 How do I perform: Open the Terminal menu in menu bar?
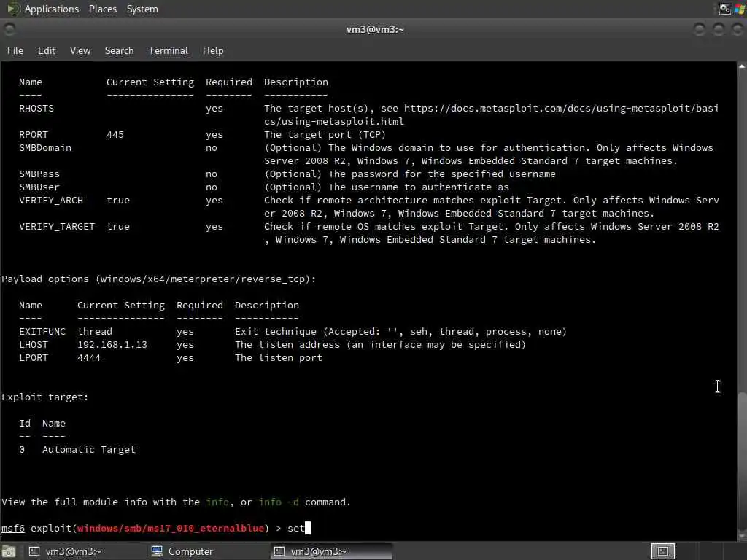(169, 50)
